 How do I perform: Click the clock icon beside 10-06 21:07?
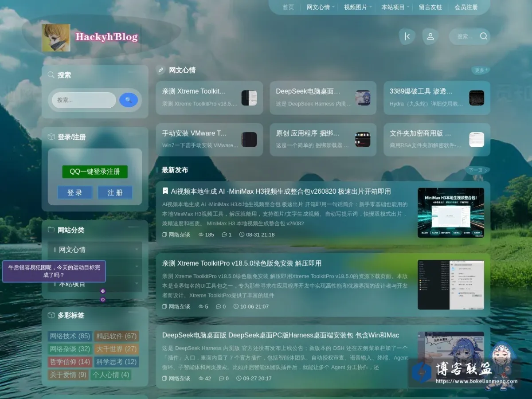(236, 306)
